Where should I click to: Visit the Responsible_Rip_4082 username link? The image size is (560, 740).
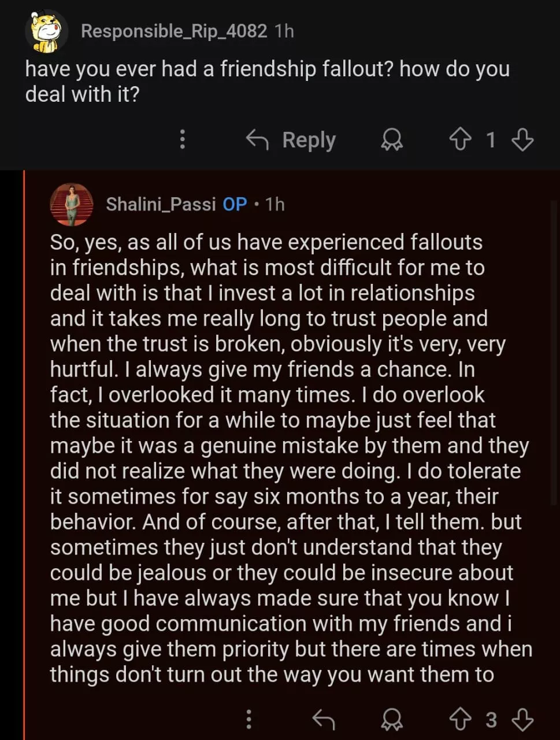click(174, 31)
